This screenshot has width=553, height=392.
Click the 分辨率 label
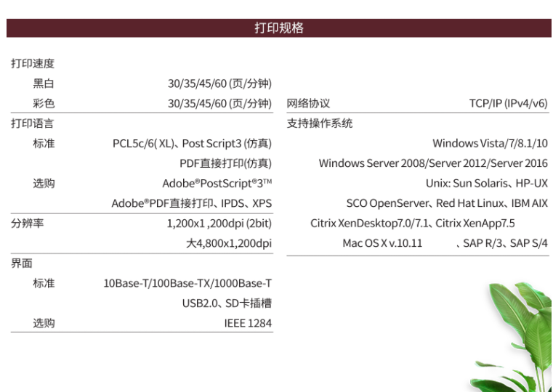click(x=27, y=224)
